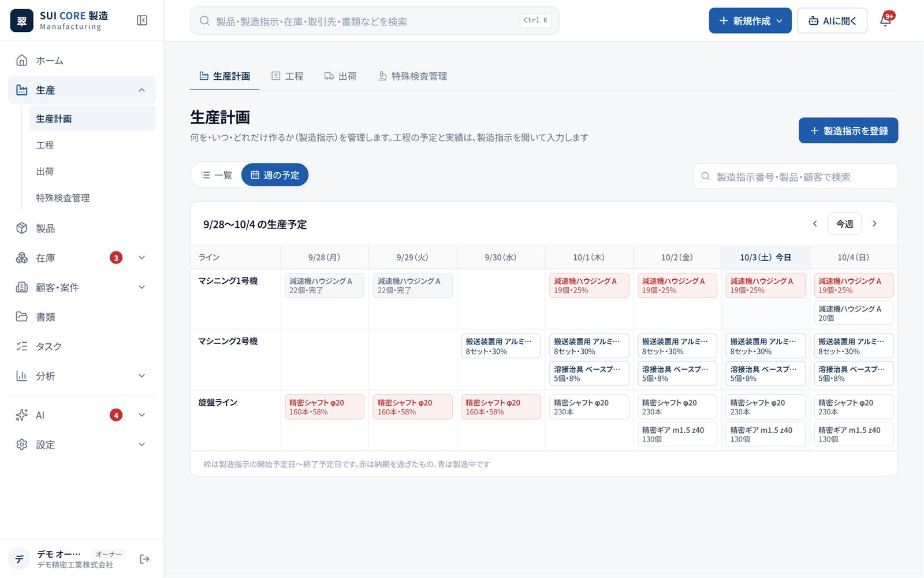924x578 pixels.
Task: Go to the next week arrow
Action: pos(874,224)
